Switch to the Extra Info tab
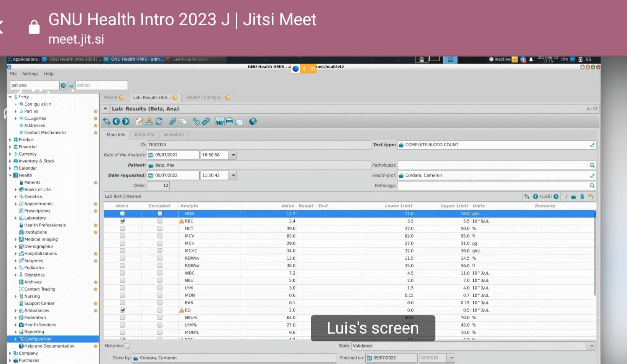Viewport: 627px width, 364px height. [144, 134]
